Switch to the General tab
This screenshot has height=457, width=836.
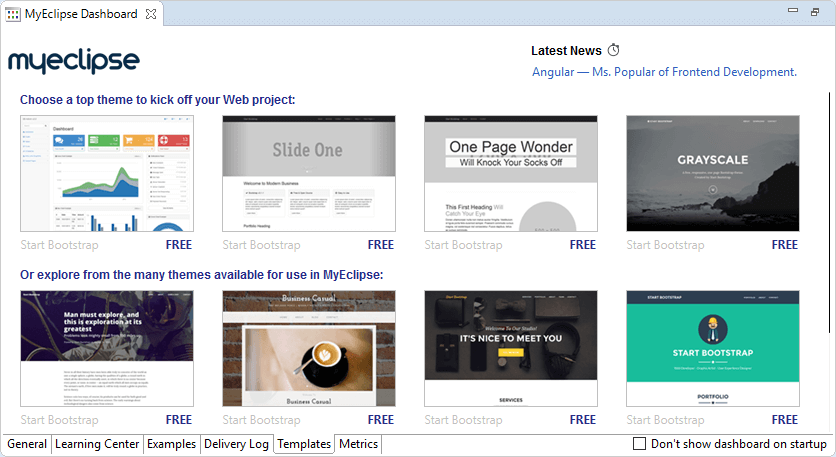[x=27, y=444]
